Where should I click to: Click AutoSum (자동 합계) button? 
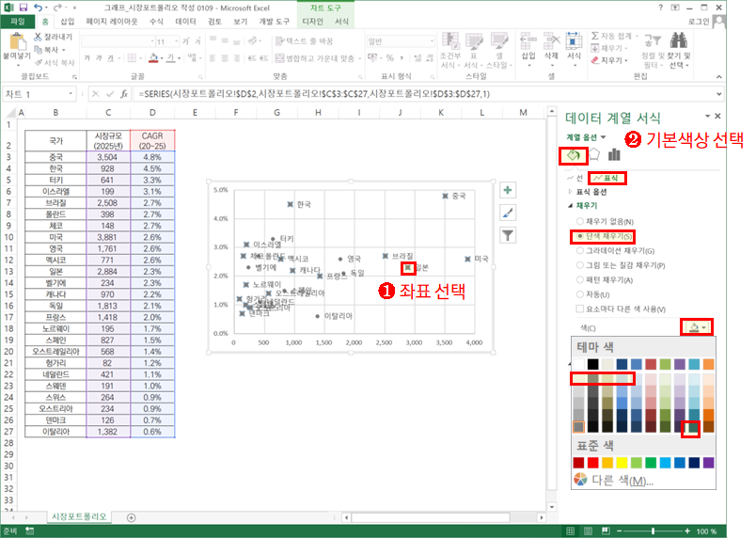click(613, 36)
